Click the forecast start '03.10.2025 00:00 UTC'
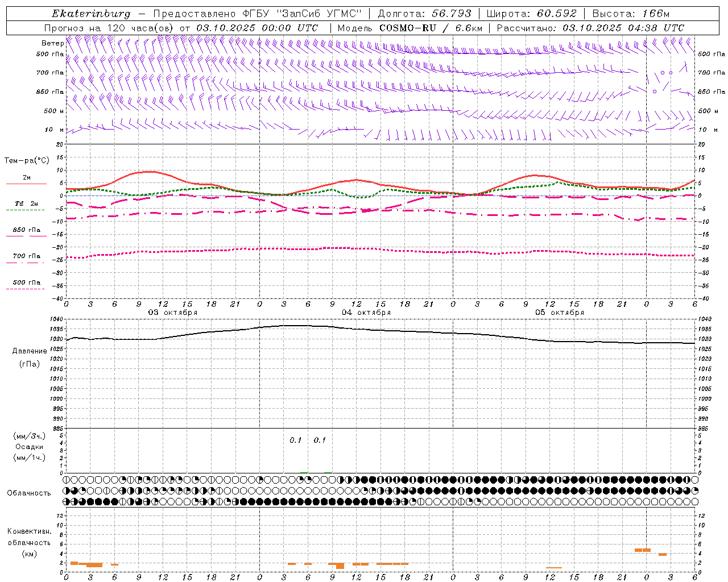The height and width of the screenshot is (582, 728). point(257,28)
